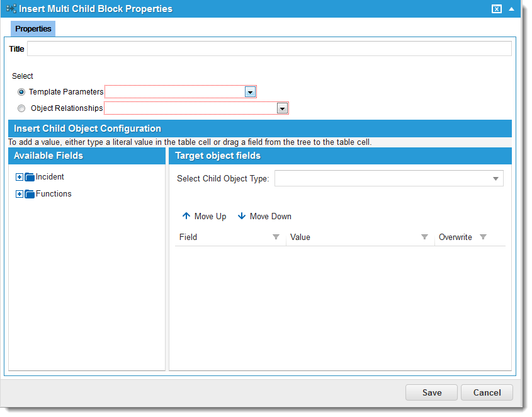
Task: Click the multi child block icon in the title bar
Action: 10,9
